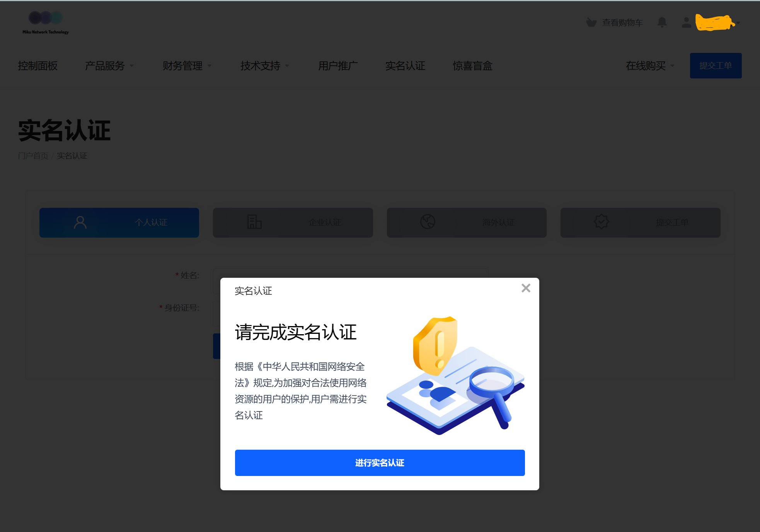The height and width of the screenshot is (532, 760).
Task: Click the 进行实名认证 button
Action: pyautogui.click(x=380, y=463)
